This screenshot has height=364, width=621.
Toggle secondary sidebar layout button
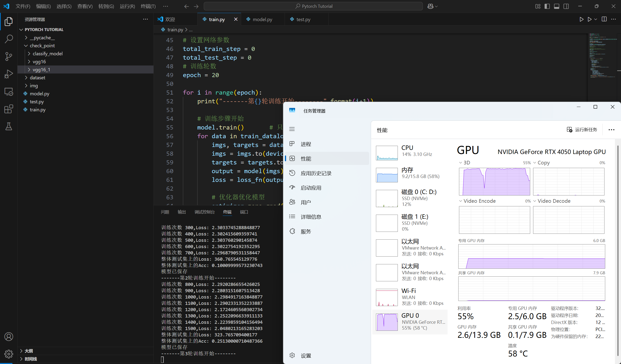pos(566,6)
